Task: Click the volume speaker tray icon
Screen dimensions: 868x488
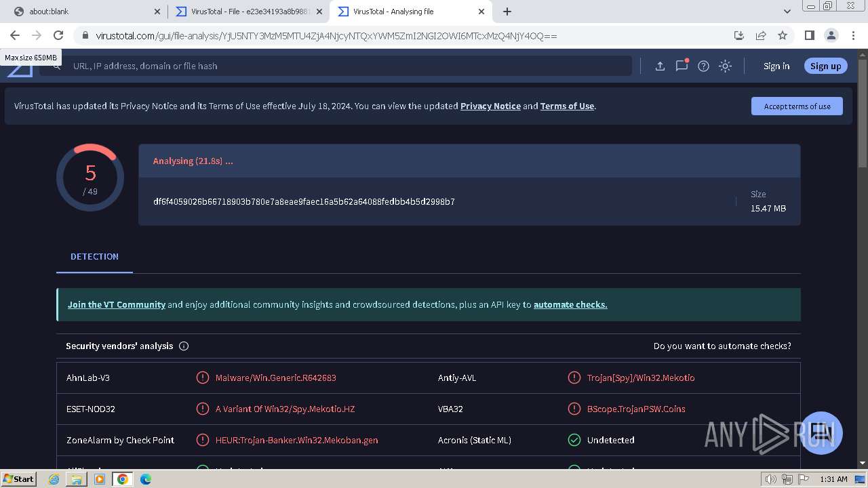Action: coord(771,479)
